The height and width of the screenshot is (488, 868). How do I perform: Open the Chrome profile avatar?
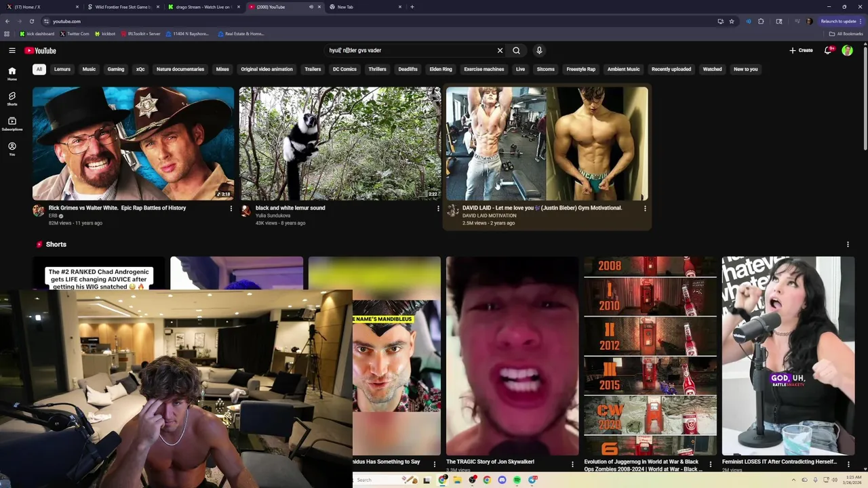click(x=809, y=21)
